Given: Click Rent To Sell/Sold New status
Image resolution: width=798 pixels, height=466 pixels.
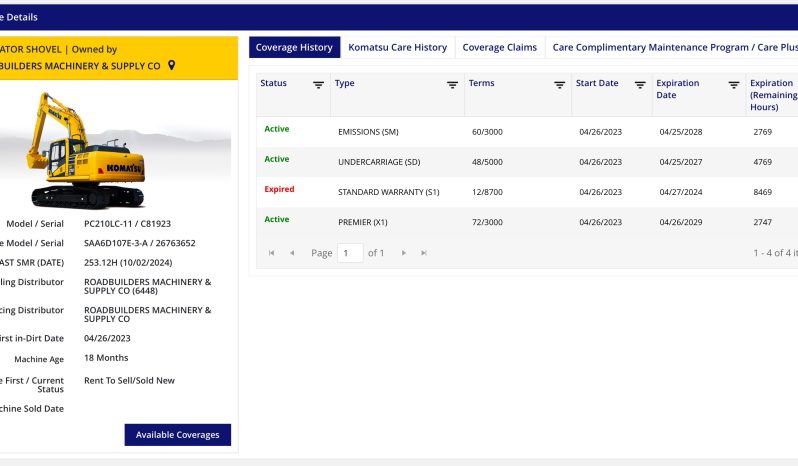Looking at the screenshot, I should [x=129, y=381].
